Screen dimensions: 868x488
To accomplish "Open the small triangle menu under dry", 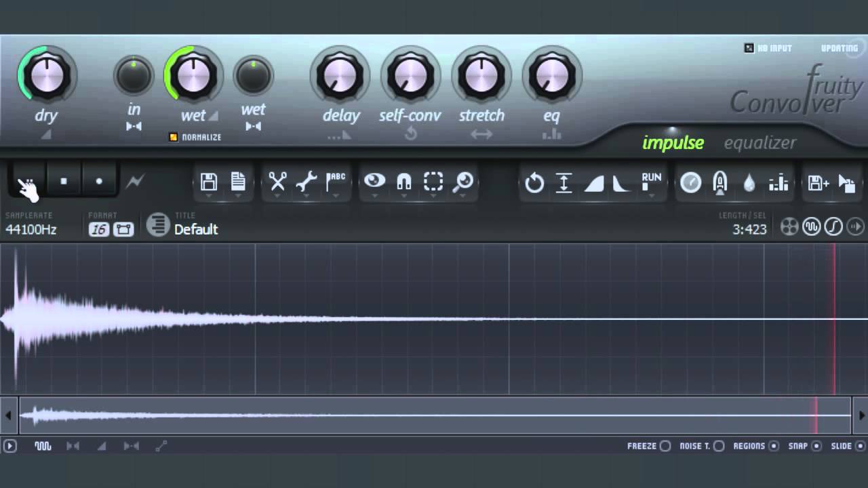I will coord(46,135).
